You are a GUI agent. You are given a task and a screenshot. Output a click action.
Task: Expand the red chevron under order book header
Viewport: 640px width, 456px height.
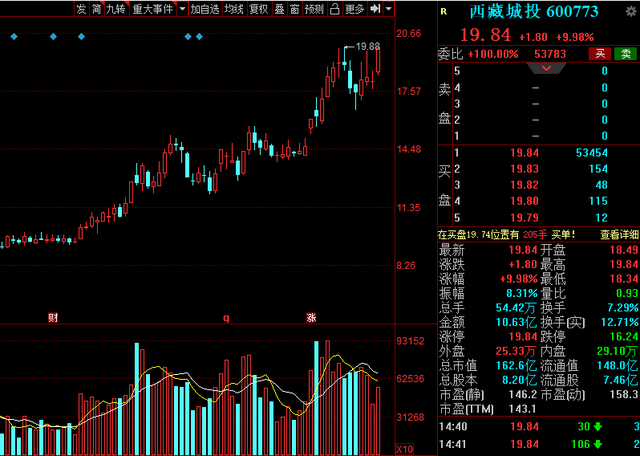(x=546, y=68)
